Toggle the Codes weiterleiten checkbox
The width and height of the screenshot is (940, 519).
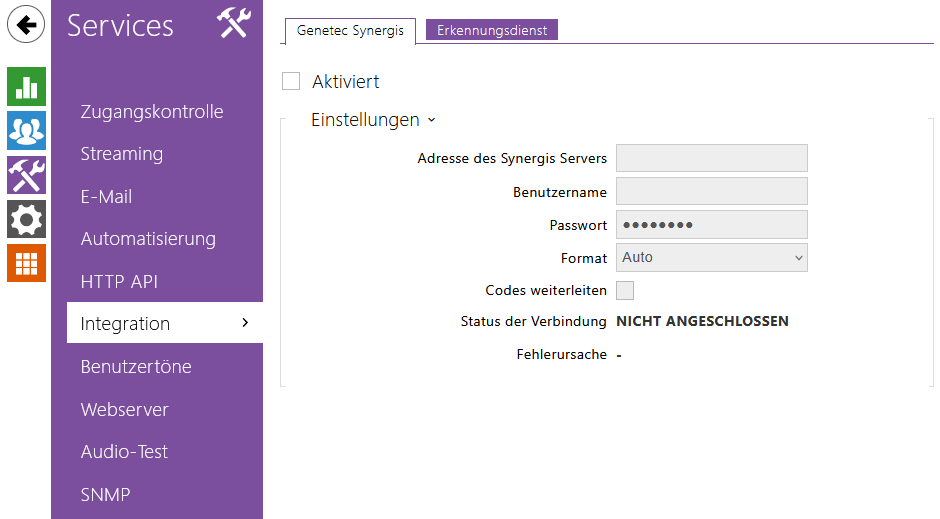[625, 290]
